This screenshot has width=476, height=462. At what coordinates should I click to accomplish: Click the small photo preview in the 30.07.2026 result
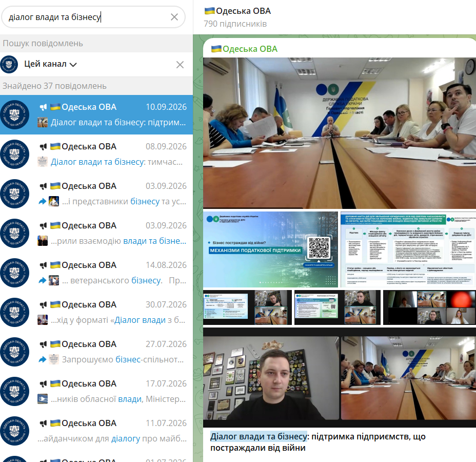[x=43, y=320]
